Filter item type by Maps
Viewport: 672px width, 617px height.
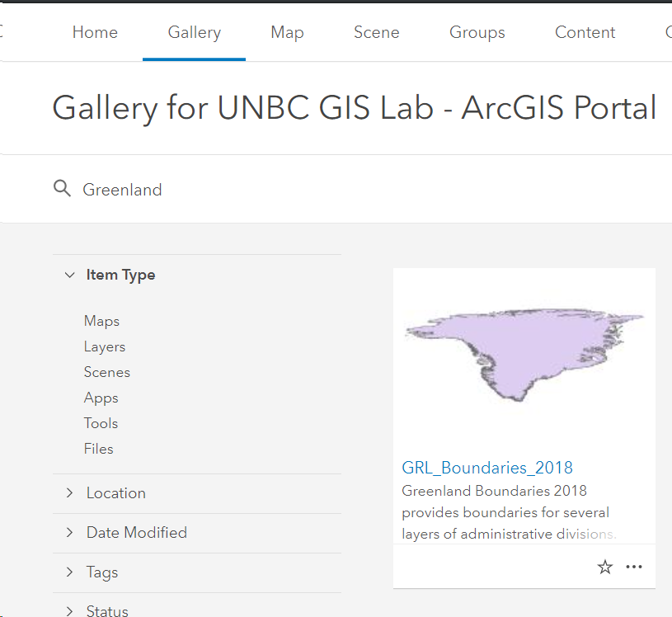click(101, 321)
